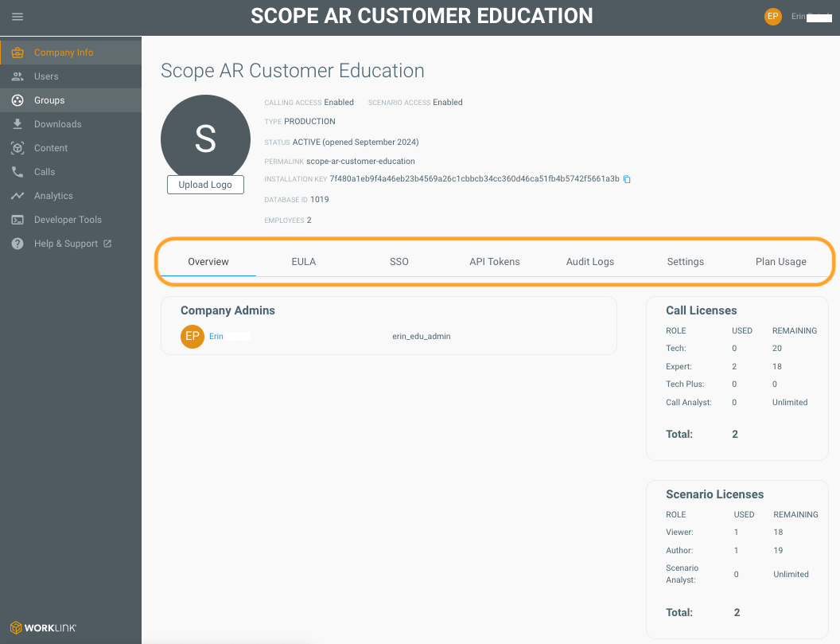The height and width of the screenshot is (644, 840).
Task: Click the Analytics chart icon
Action: (17, 196)
